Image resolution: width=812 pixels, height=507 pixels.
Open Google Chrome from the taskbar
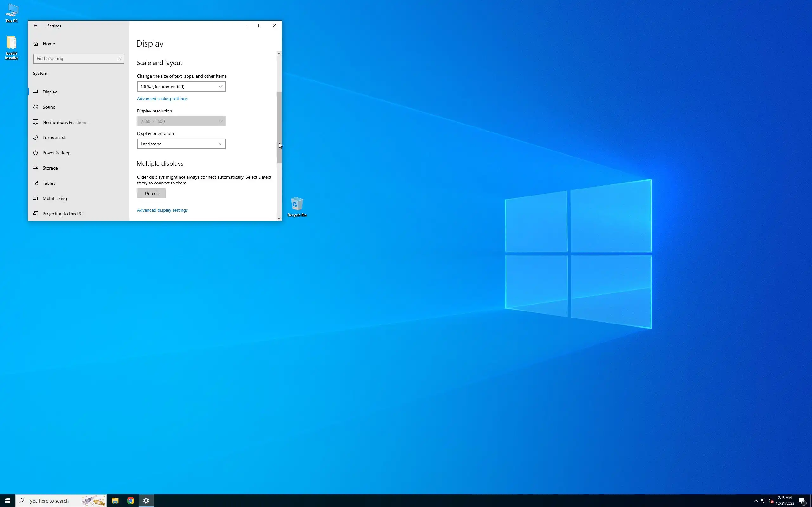pyautogui.click(x=131, y=501)
